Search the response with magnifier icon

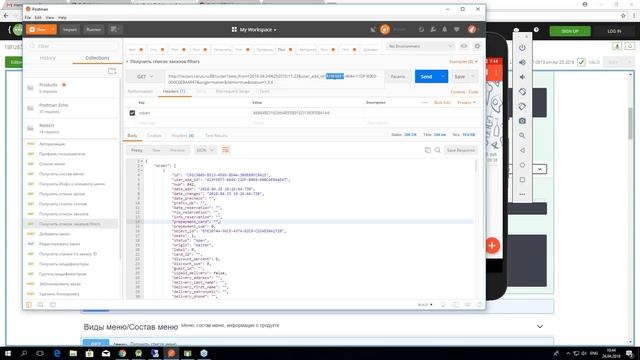pyautogui.click(x=438, y=150)
